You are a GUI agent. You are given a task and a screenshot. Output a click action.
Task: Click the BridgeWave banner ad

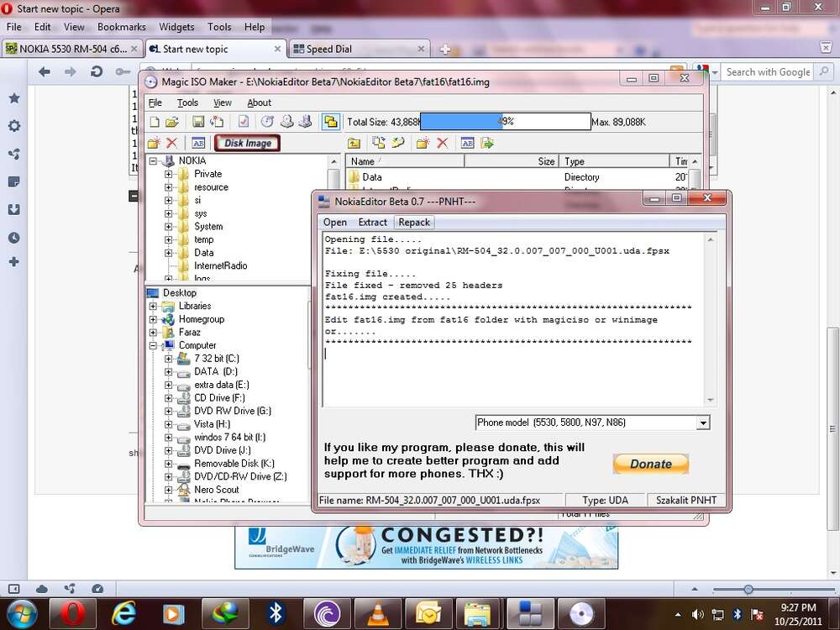click(427, 548)
